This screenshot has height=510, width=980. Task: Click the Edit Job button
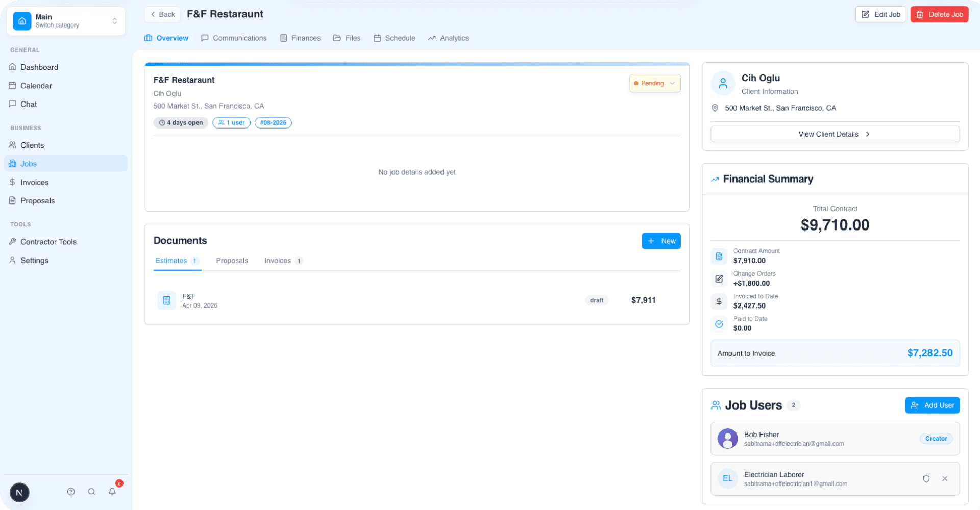[880, 14]
